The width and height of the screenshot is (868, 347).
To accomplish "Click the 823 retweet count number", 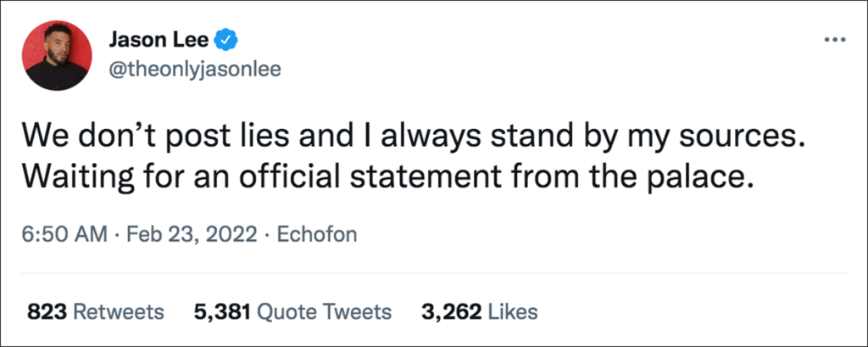I will point(47,312).
